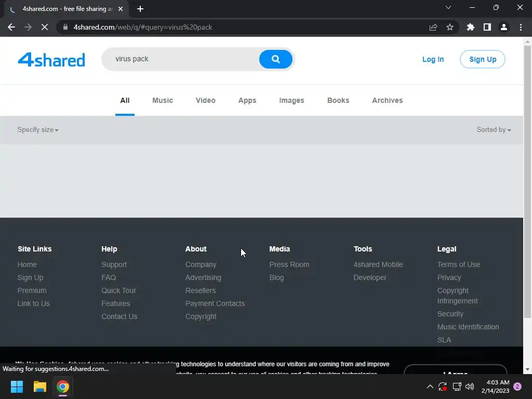Open File Explorer from the taskbar
532x399 pixels.
point(39,387)
